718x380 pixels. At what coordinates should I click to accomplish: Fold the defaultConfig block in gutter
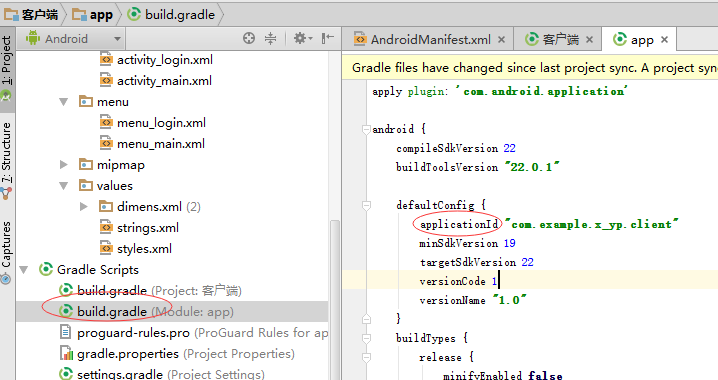click(x=366, y=206)
